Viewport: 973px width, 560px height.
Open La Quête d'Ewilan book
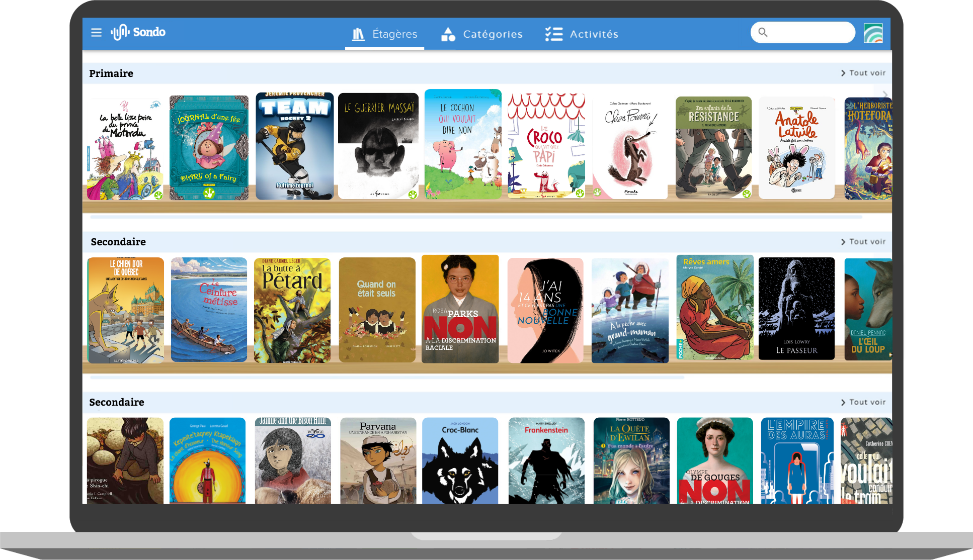631,460
